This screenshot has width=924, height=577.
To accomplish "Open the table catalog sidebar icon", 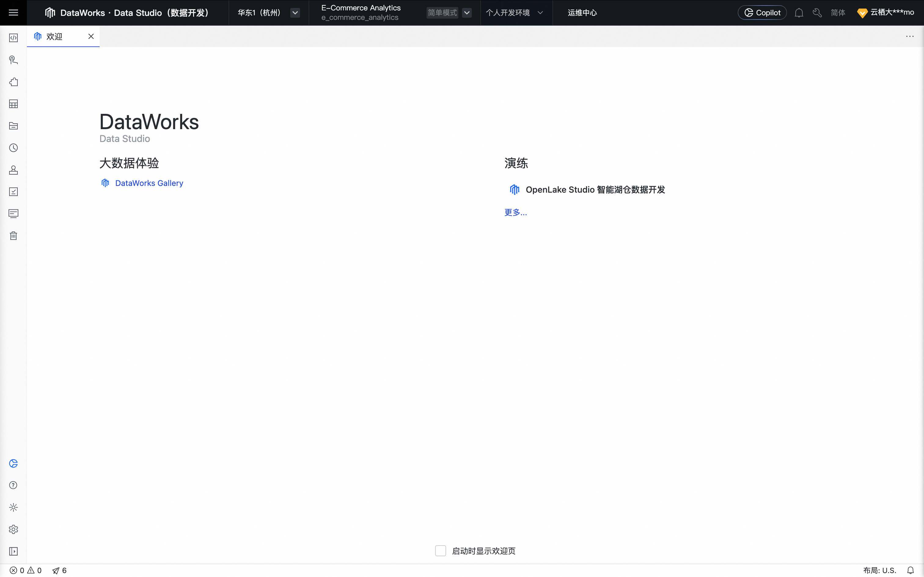I will pyautogui.click(x=13, y=104).
